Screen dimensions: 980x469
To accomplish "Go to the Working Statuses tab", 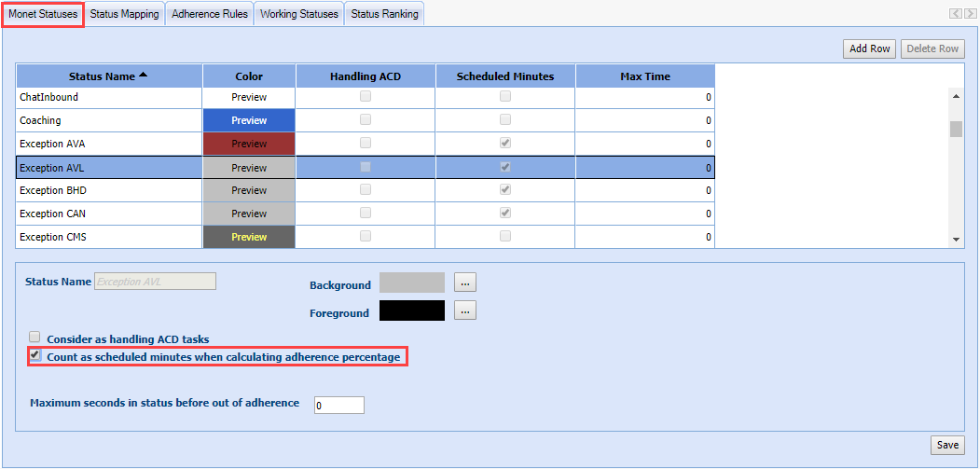I will [298, 14].
